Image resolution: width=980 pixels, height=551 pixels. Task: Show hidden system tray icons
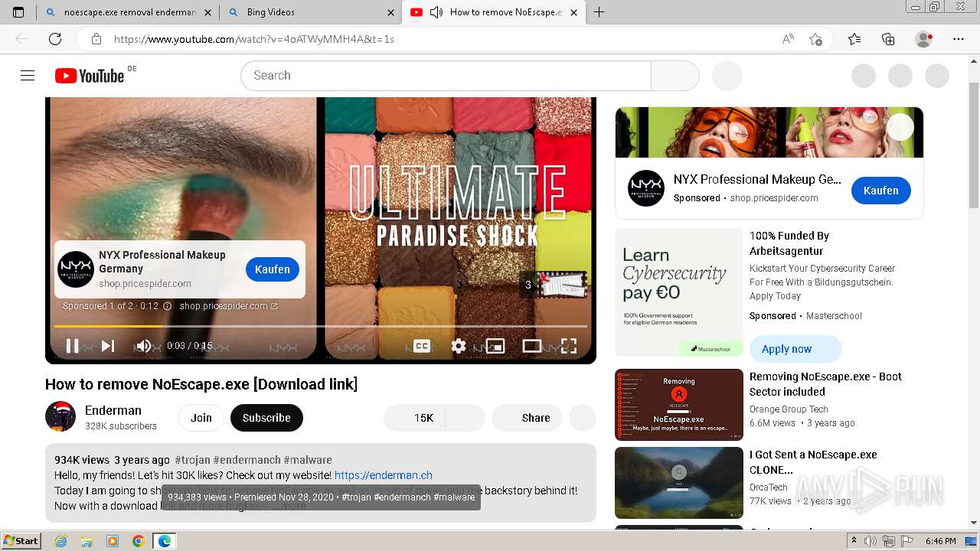click(854, 541)
